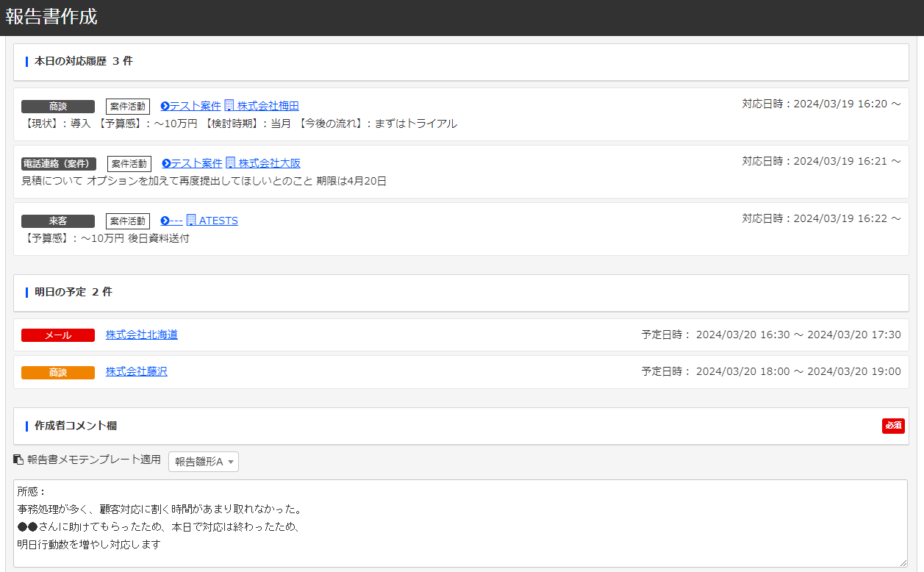Screen dimensions: 924x572
Task: Open the 株式会社北海道 company link
Action: coord(142,335)
